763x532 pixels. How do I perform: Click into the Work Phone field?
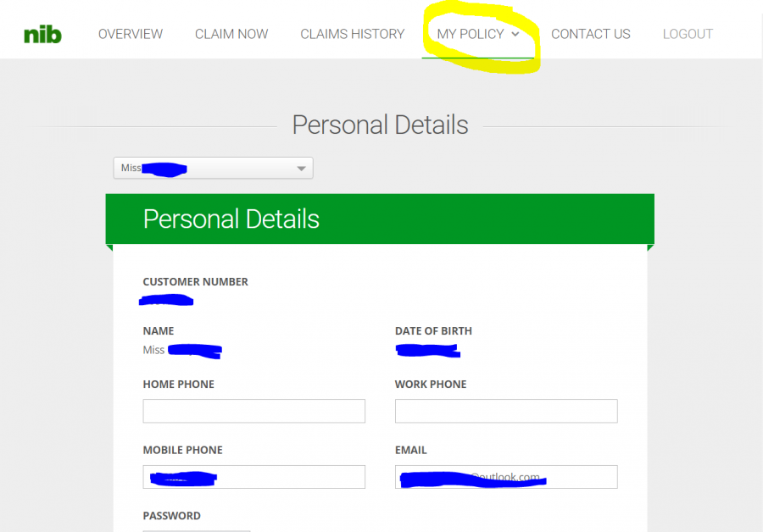[506, 411]
